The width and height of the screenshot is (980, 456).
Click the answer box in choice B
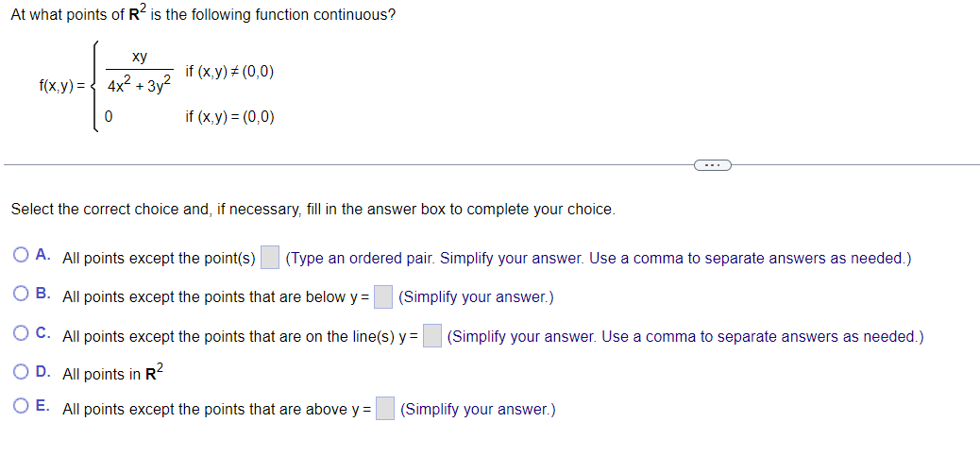point(382,296)
